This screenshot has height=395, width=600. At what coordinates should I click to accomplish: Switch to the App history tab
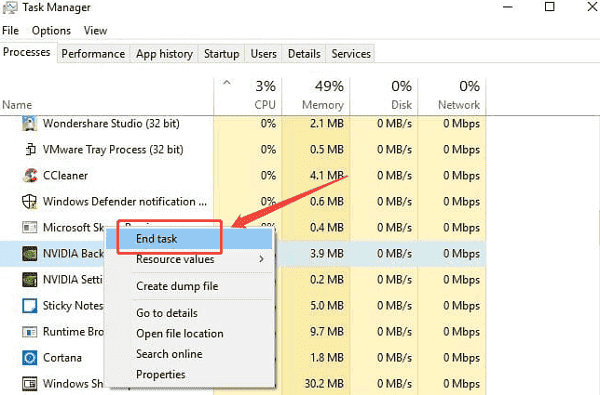pyautogui.click(x=164, y=54)
